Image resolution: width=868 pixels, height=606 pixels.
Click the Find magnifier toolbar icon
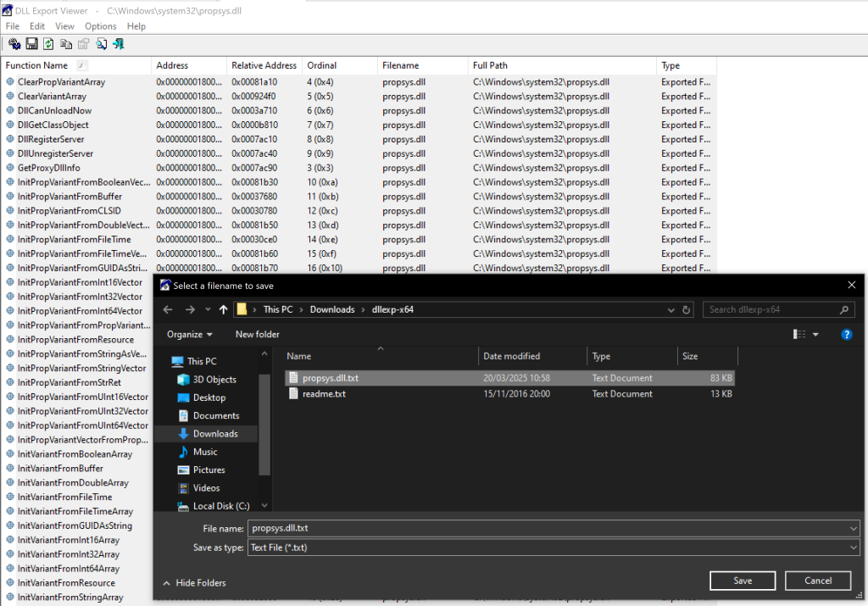pyautogui.click(x=102, y=44)
